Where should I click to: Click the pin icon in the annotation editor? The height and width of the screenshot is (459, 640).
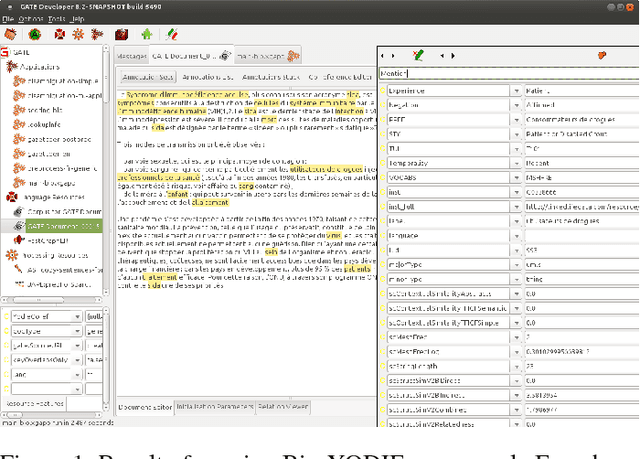(x=602, y=56)
